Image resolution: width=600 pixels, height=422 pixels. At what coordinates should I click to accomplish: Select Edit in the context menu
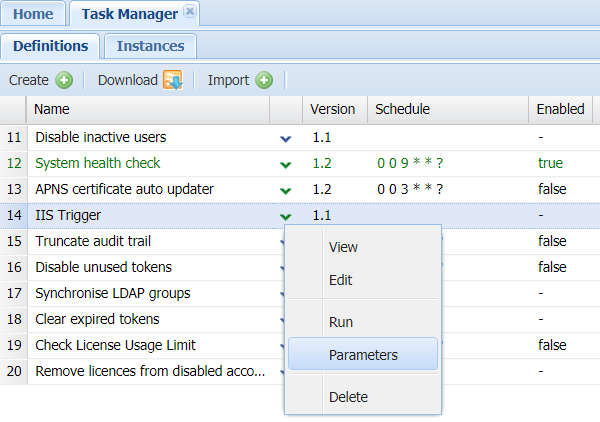coord(341,281)
